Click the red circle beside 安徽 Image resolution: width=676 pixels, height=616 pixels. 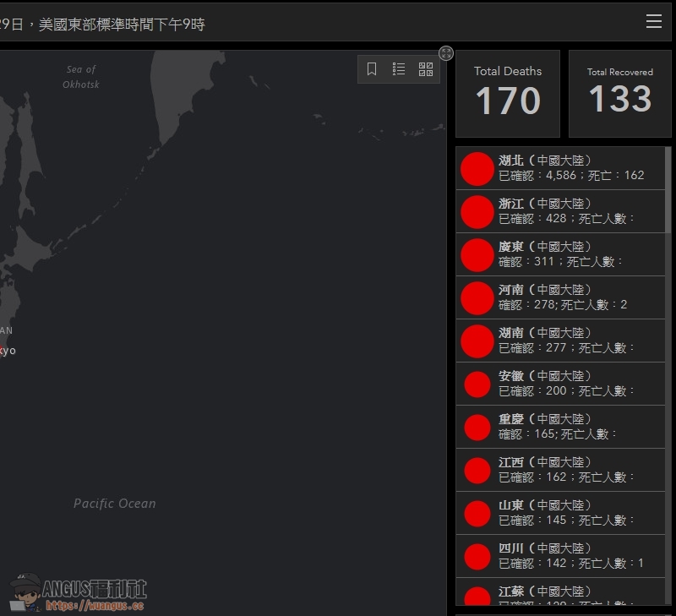[x=477, y=384]
